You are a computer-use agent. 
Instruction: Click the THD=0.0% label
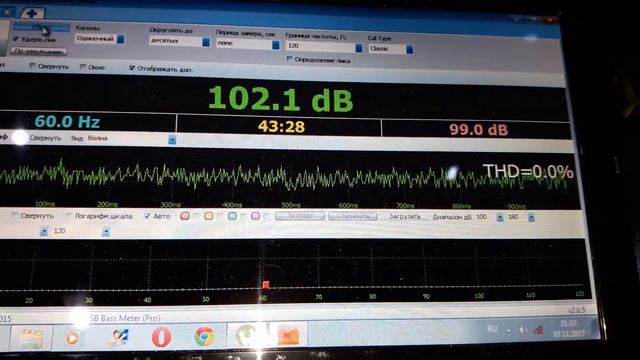pyautogui.click(x=528, y=171)
